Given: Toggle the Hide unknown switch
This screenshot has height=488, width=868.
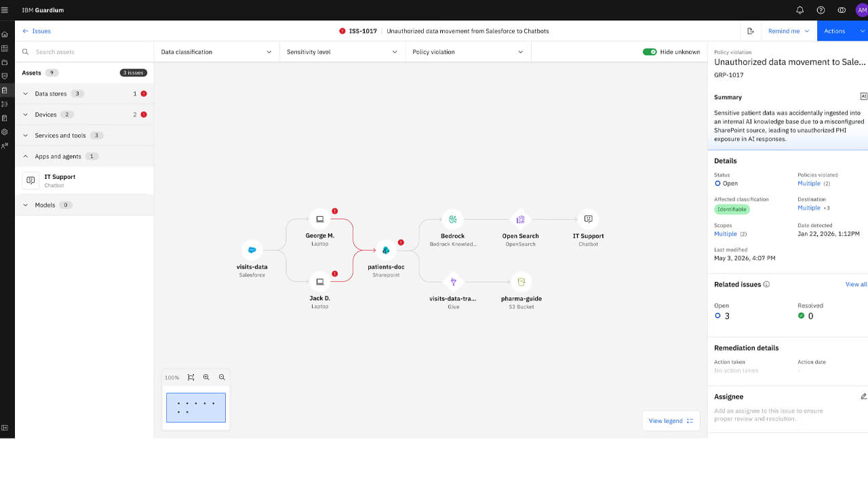Looking at the screenshot, I should click(x=650, y=52).
